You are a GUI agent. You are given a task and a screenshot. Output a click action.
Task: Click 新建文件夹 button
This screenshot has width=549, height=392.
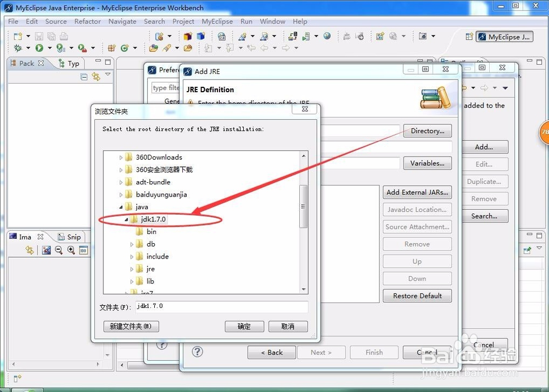point(131,326)
